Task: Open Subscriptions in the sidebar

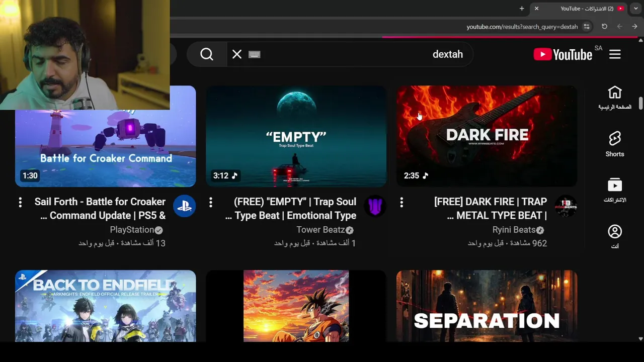Action: (x=615, y=190)
